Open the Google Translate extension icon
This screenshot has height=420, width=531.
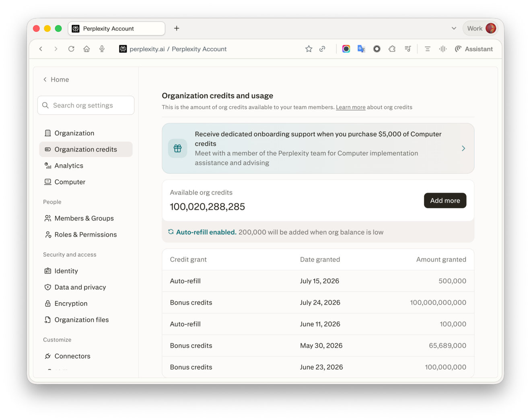(361, 49)
